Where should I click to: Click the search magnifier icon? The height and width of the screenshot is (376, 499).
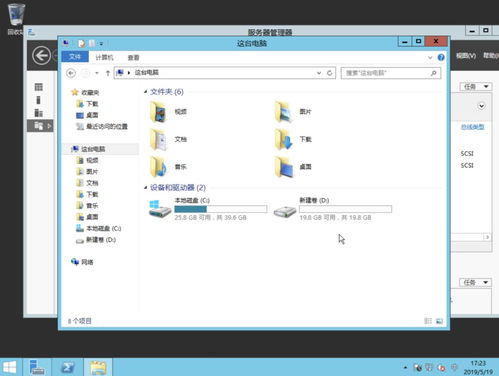(433, 73)
